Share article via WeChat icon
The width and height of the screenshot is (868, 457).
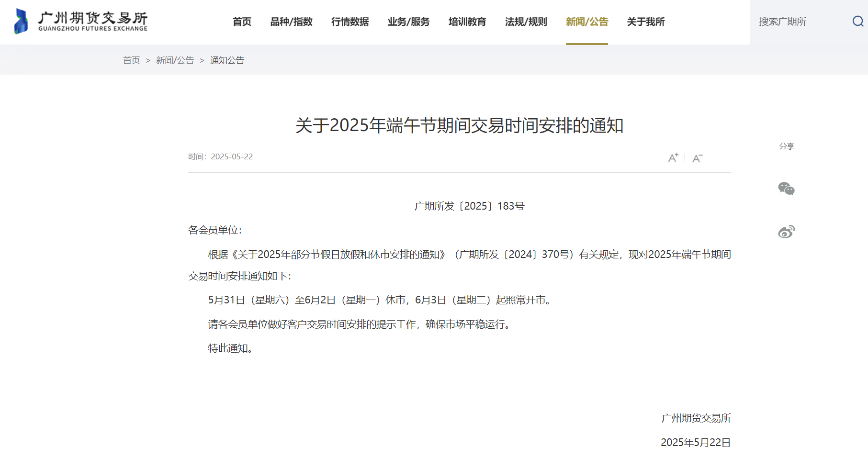coord(786,189)
